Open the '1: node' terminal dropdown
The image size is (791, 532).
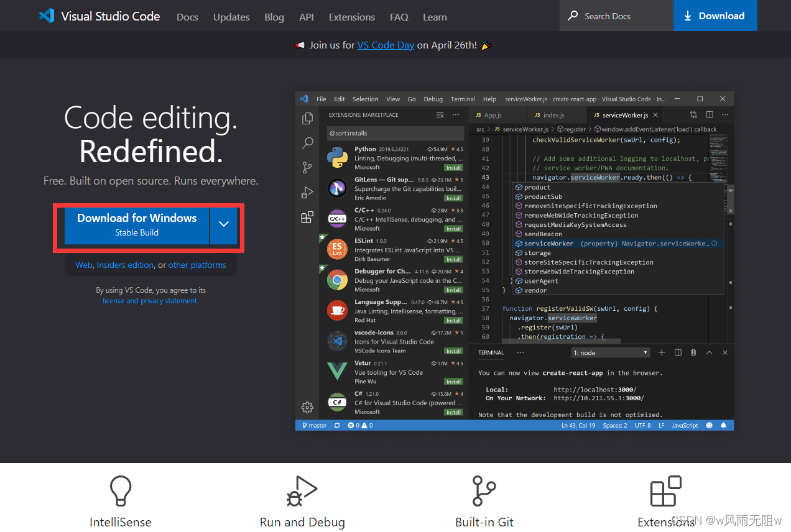pos(611,352)
